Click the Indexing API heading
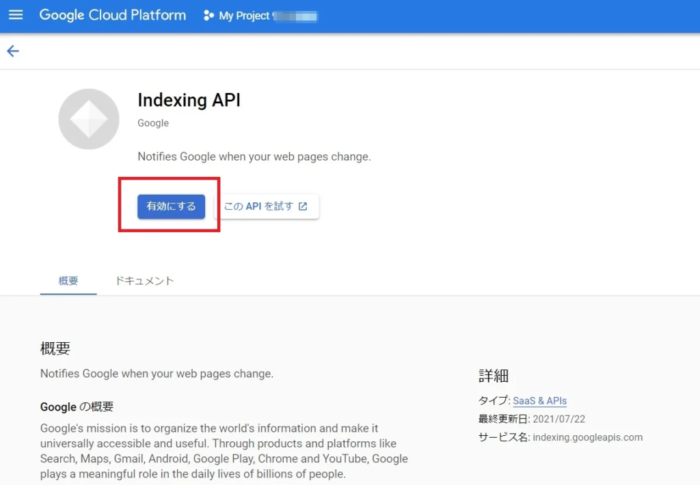The height and width of the screenshot is (485, 700). (x=189, y=100)
